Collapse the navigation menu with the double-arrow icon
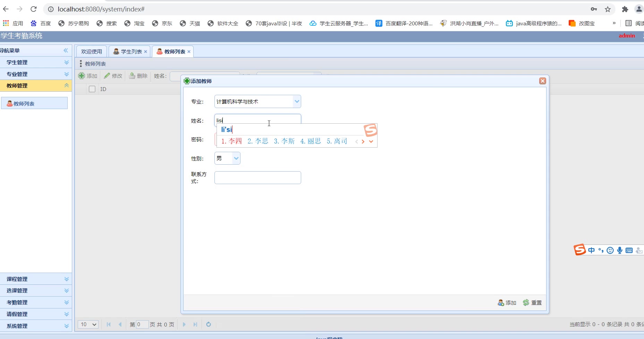The width and height of the screenshot is (644, 339). 66,51
